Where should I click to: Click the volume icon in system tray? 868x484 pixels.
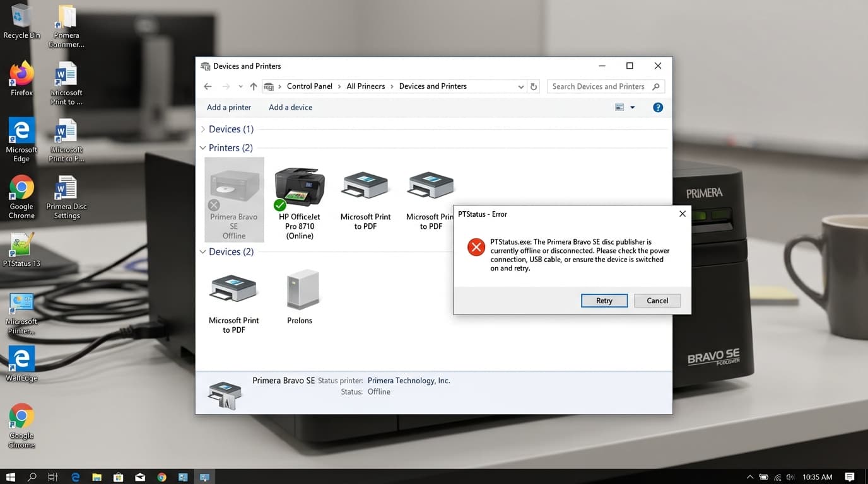click(790, 477)
